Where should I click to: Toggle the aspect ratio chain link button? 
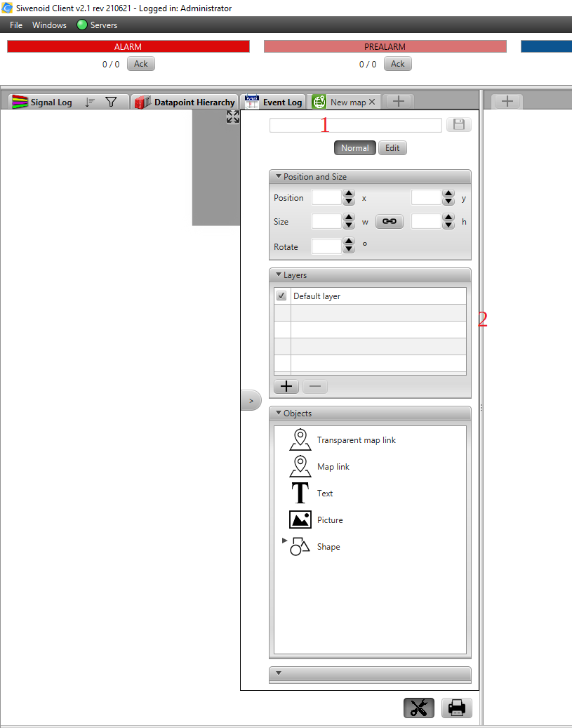(x=389, y=222)
